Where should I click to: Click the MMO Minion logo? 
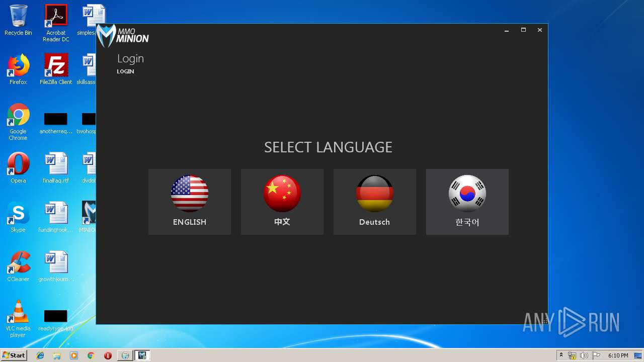click(x=123, y=36)
